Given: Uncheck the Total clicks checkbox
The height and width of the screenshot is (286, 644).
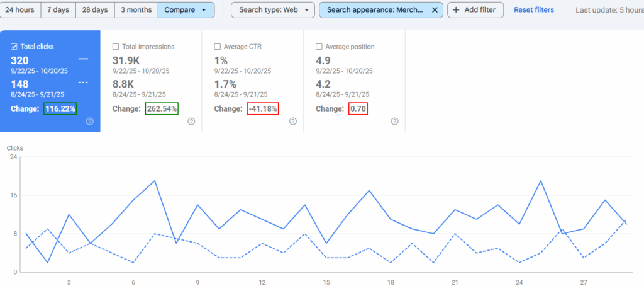Looking at the screenshot, I should click(14, 47).
